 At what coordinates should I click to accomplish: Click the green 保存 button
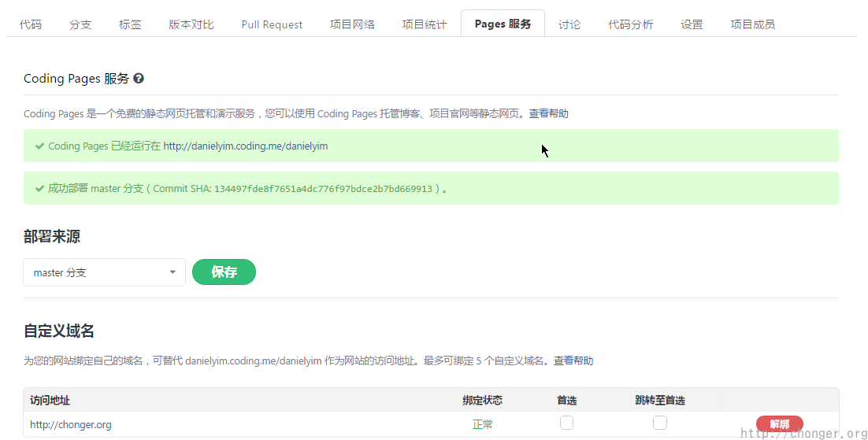[x=224, y=272]
